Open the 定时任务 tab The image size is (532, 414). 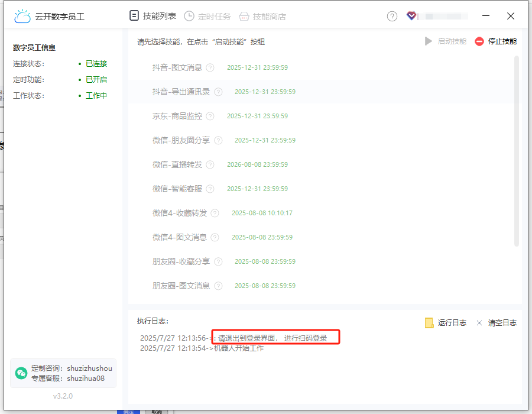tap(207, 17)
